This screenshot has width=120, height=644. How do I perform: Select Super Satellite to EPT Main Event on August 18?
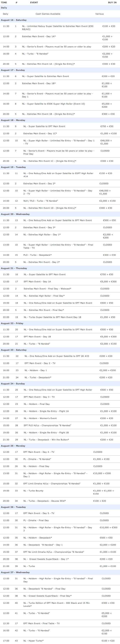tap(60, 127)
